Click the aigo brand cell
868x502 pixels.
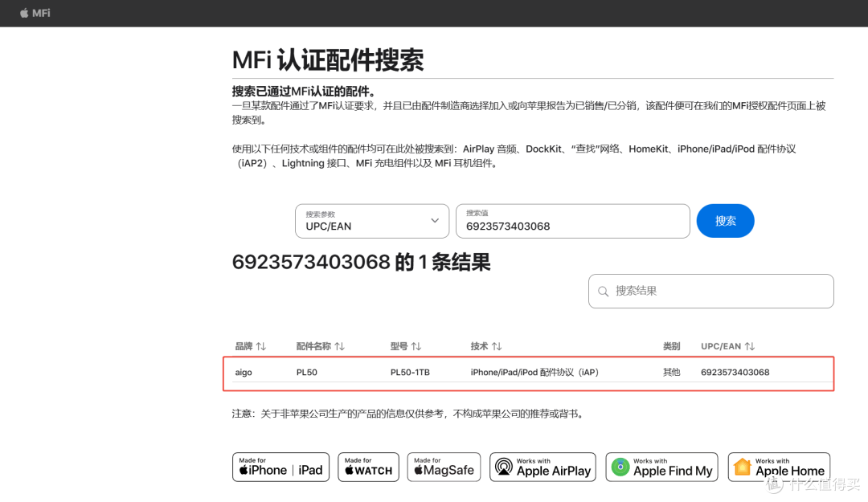[x=244, y=373]
